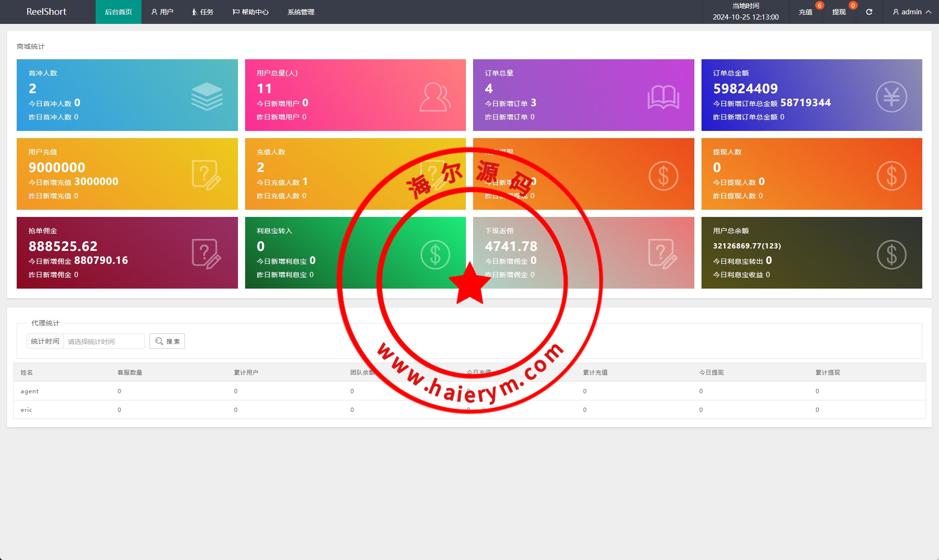Click the layers icon on 首冲人数 card
The image size is (939, 560).
pos(207,97)
